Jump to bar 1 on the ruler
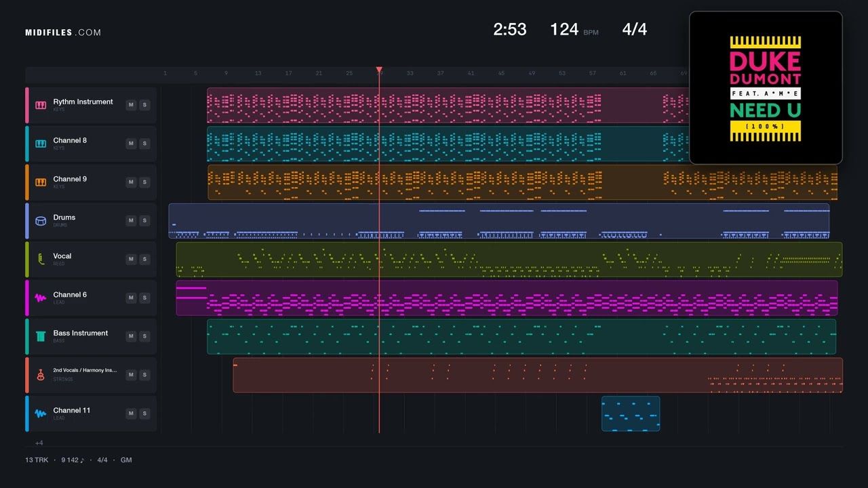The width and height of the screenshot is (868, 488). (165, 73)
